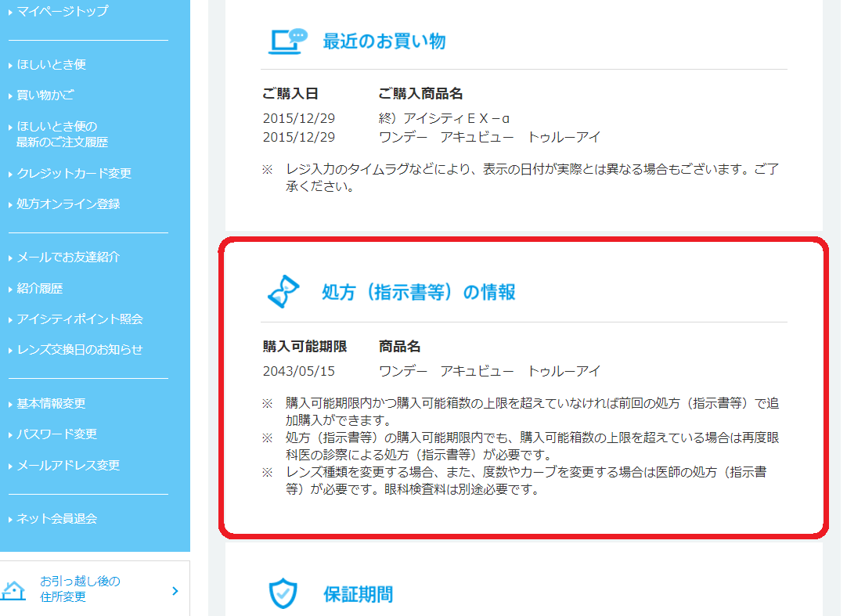Click パスワード変更 sidebar link
847x616 pixels.
pos(57,434)
